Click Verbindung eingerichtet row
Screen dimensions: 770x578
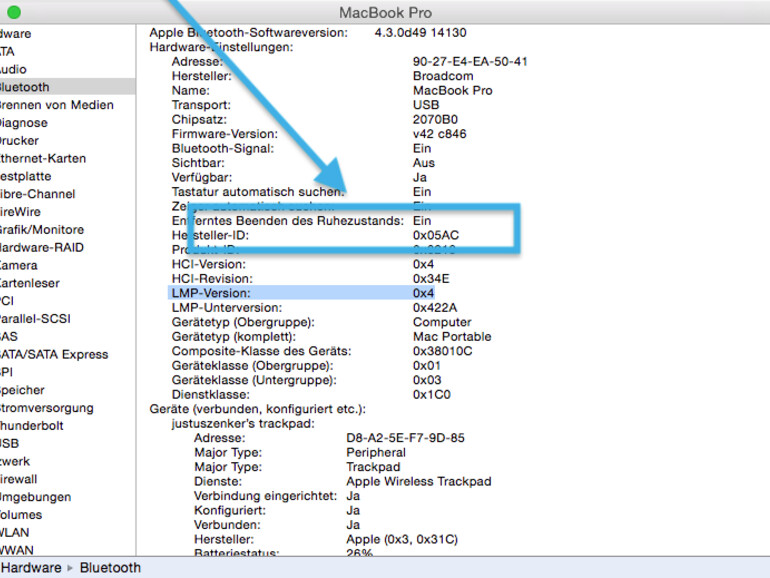277,496
